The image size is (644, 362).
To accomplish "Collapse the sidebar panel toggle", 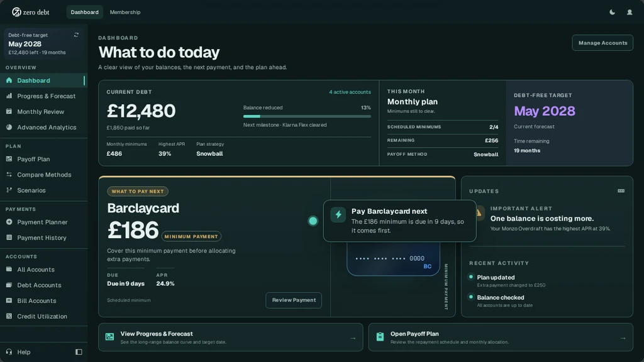I will [x=79, y=352].
